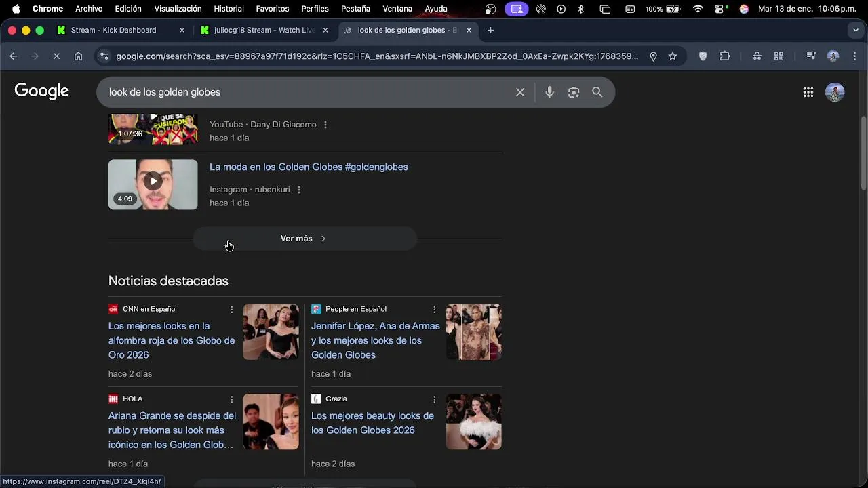Open a new browser tab

pyautogui.click(x=490, y=30)
